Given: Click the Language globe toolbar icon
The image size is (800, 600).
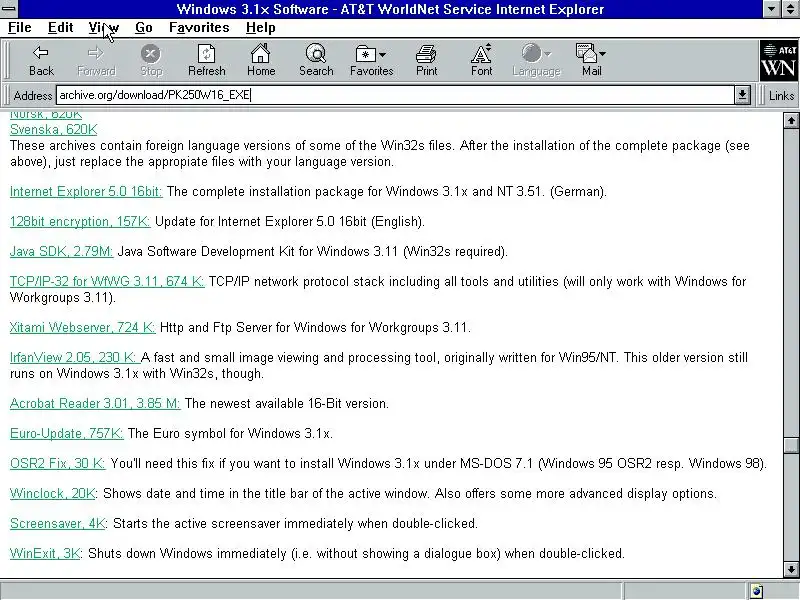Looking at the screenshot, I should pos(531,53).
